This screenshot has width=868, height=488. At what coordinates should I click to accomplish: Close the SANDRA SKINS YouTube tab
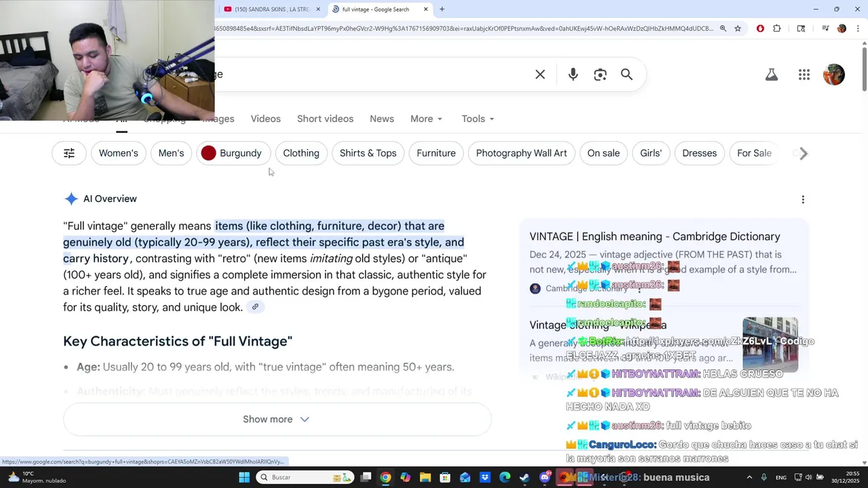pyautogui.click(x=318, y=9)
